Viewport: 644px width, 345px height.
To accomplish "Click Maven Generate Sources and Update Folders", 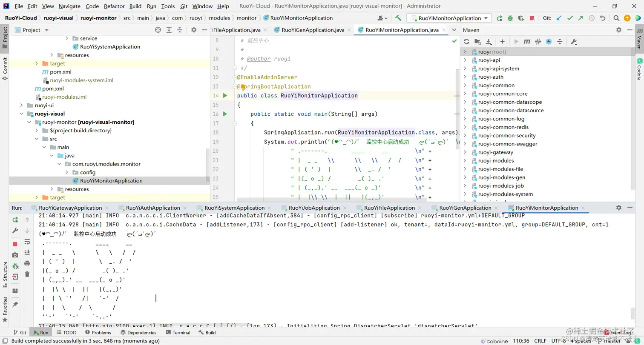I will tap(478, 42).
